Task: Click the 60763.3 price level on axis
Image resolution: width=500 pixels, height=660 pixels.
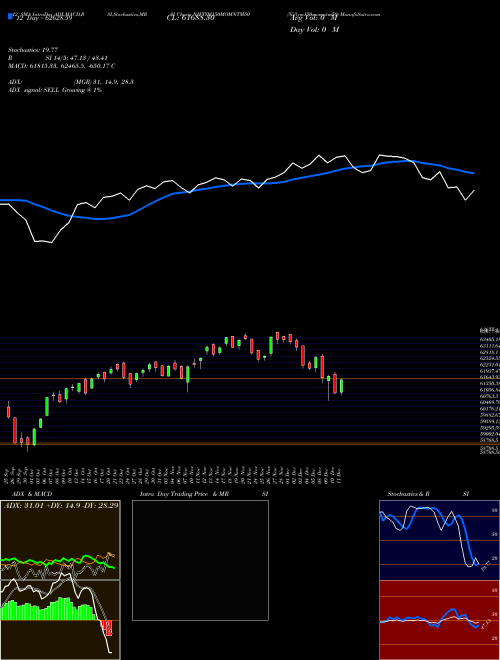Action: [x=489, y=396]
